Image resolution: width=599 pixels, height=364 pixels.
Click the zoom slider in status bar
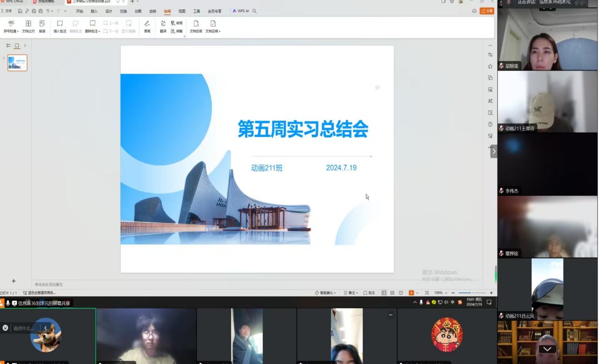(472, 293)
